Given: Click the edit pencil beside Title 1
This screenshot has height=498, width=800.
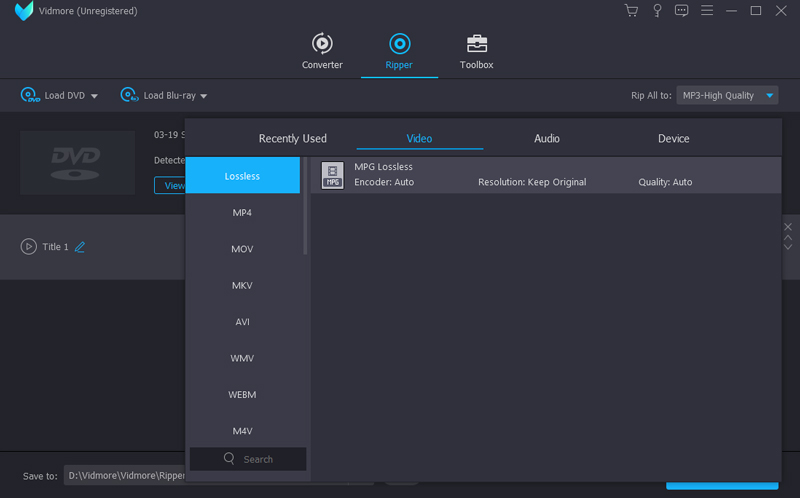Looking at the screenshot, I should (80, 247).
